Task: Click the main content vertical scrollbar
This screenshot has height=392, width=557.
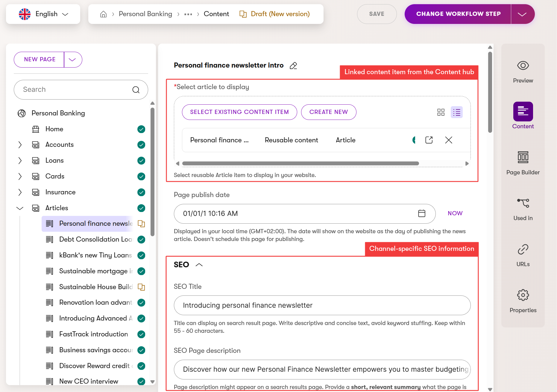Action: coord(490,92)
